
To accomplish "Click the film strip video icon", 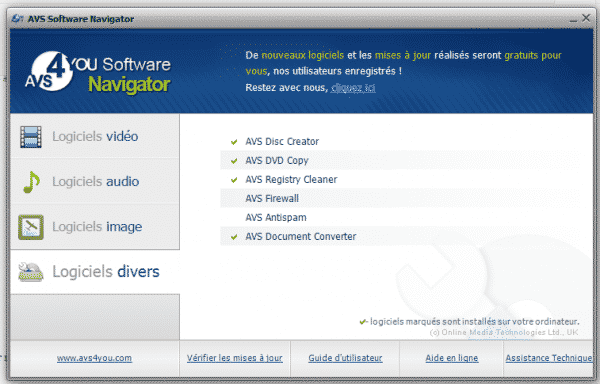I will tap(31, 137).
